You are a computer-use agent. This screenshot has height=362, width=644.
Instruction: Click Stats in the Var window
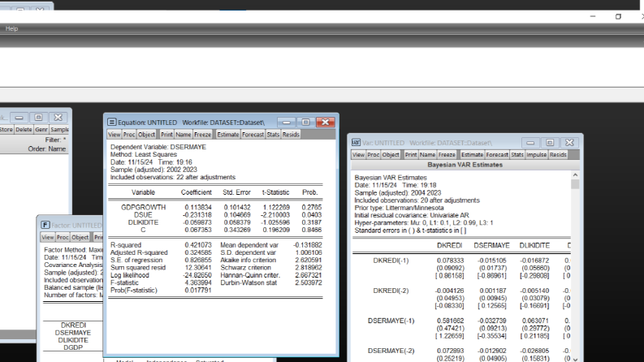(x=516, y=155)
